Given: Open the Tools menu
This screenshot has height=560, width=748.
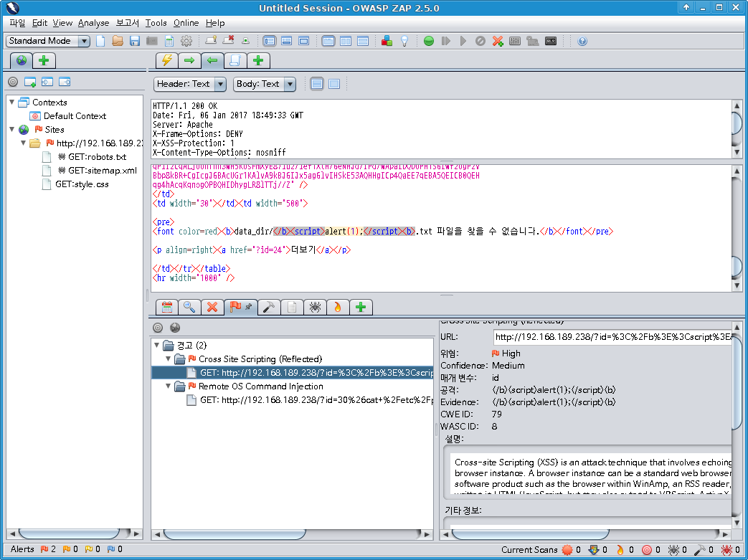Looking at the screenshot, I should pos(156,23).
